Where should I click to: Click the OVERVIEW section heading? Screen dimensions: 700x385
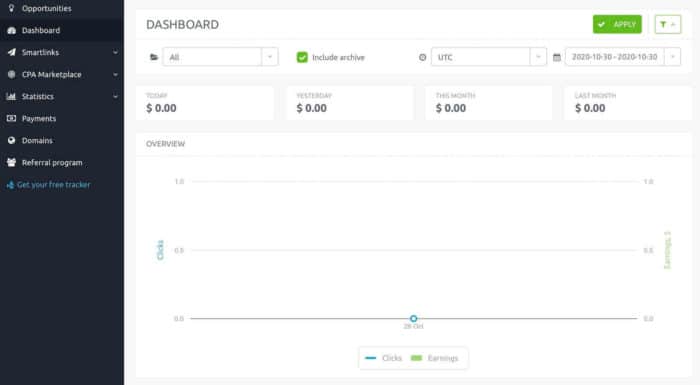click(165, 144)
